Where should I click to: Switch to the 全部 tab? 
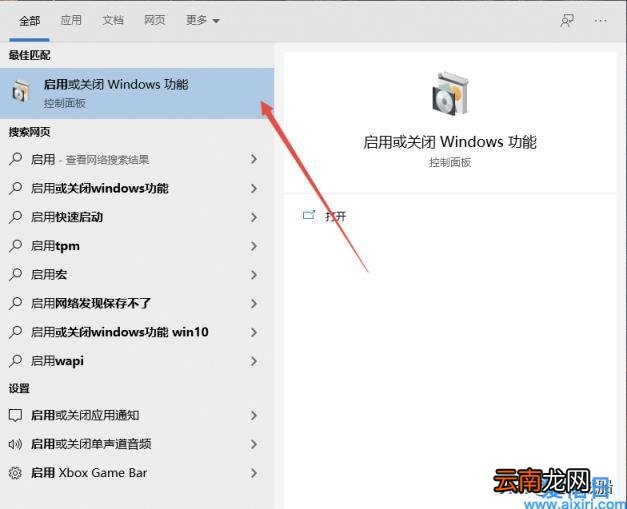coord(30,20)
